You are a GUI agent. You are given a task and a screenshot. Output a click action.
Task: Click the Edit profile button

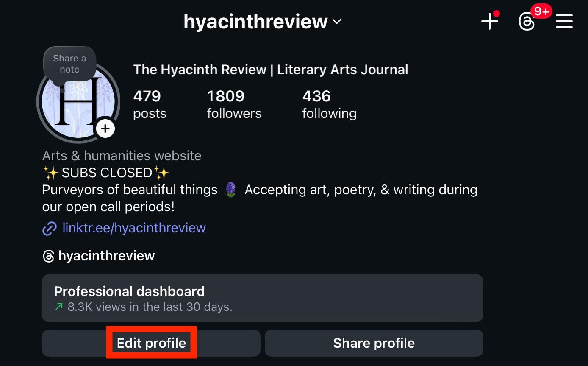point(151,343)
